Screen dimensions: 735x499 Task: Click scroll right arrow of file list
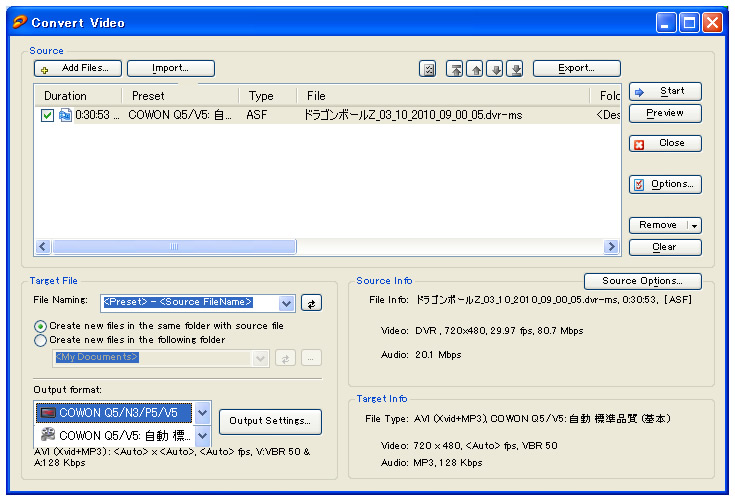coord(611,247)
